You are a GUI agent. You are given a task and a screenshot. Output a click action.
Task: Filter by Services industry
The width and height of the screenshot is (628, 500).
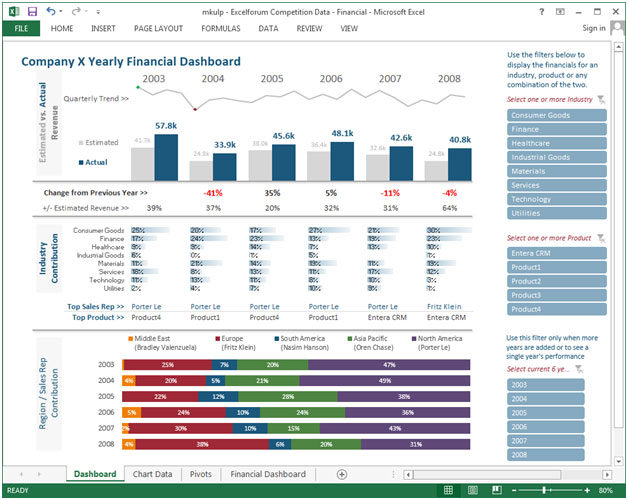557,185
